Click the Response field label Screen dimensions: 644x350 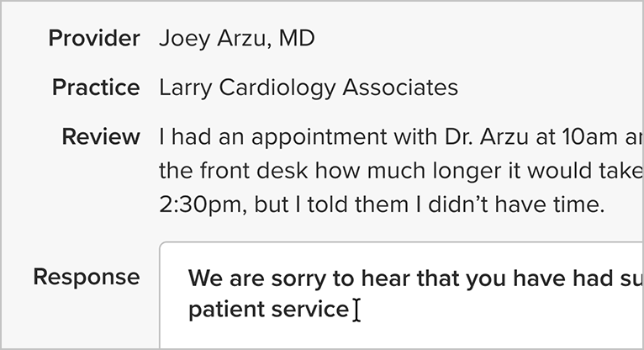[x=87, y=277]
